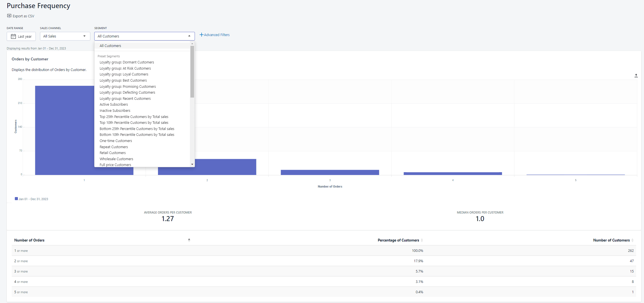Click the blue legend swatch Jan 01 - Dec 31
The height and width of the screenshot is (303, 644).
click(16, 199)
